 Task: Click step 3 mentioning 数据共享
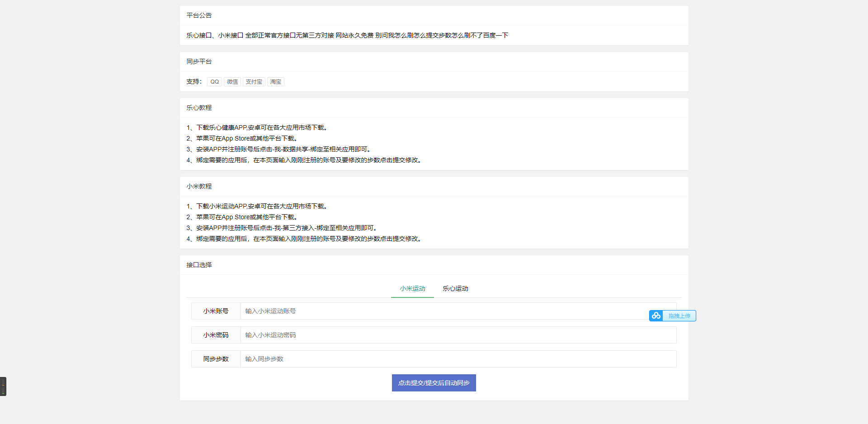(x=278, y=149)
